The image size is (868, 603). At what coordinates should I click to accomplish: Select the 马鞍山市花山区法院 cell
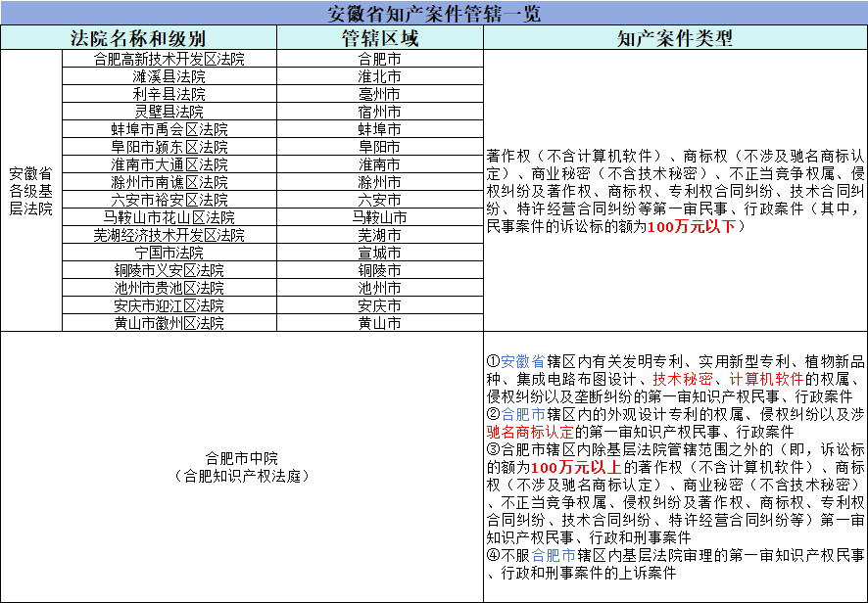pyautogui.click(x=169, y=217)
